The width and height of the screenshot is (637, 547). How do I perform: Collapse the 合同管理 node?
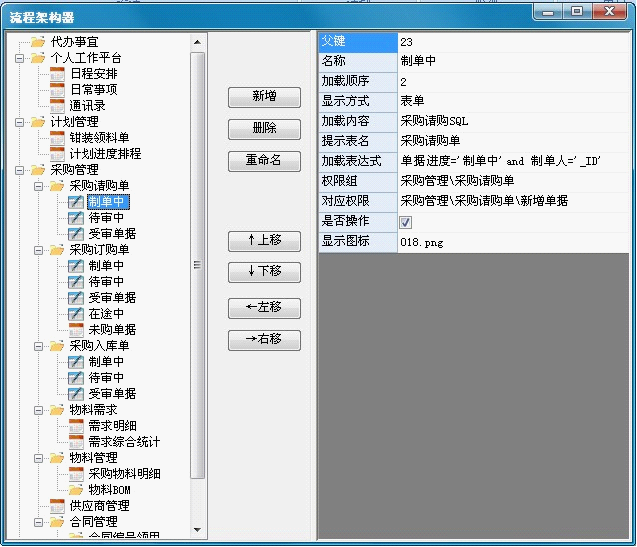[38, 522]
